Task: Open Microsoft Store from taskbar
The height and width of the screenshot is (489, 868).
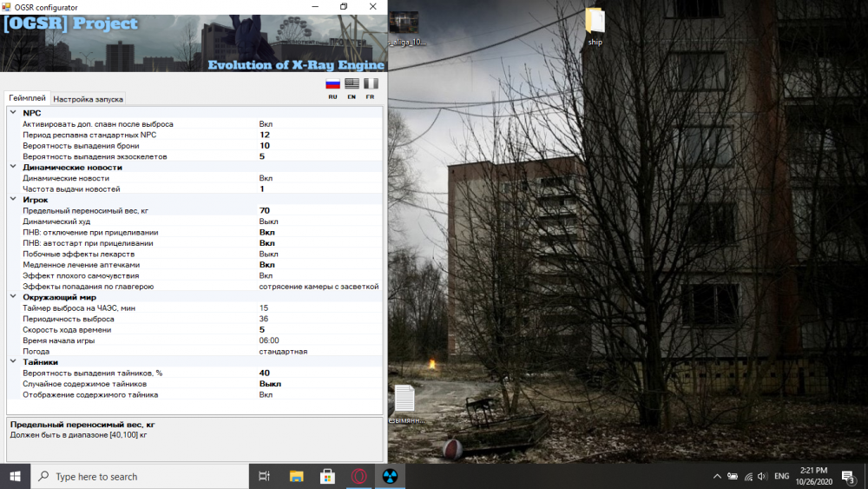Action: pos(327,476)
